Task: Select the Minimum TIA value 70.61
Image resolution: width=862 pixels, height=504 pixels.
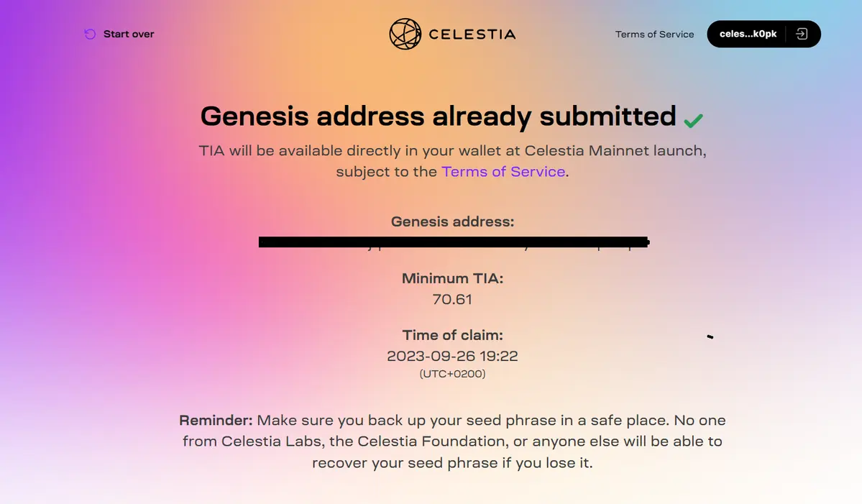Action: click(452, 299)
